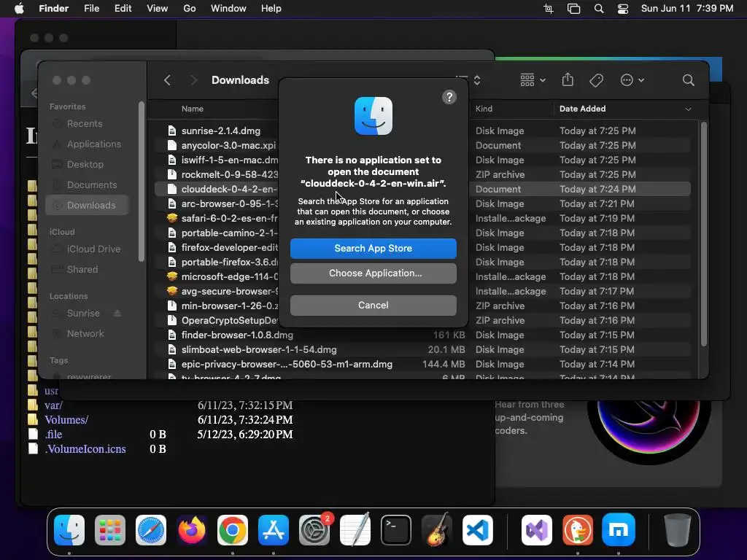The width and height of the screenshot is (747, 560).
Task: Select Downloads in Finder sidebar
Action: pyautogui.click(x=87, y=205)
